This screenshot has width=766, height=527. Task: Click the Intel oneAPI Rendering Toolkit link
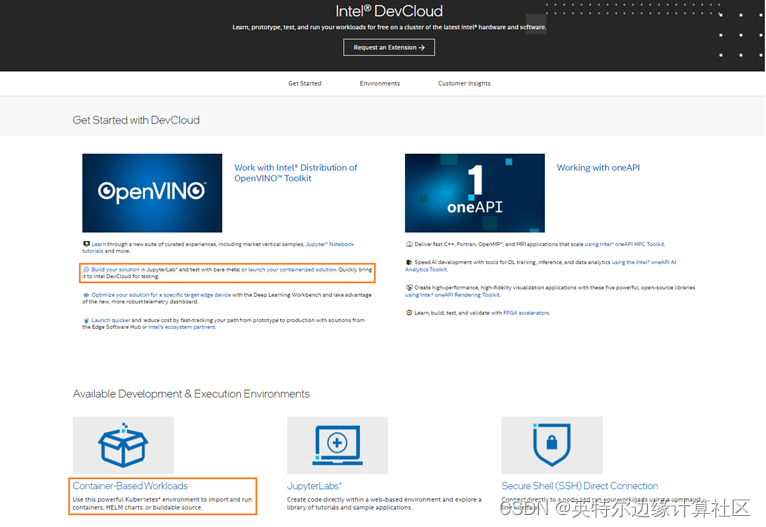pyautogui.click(x=452, y=295)
